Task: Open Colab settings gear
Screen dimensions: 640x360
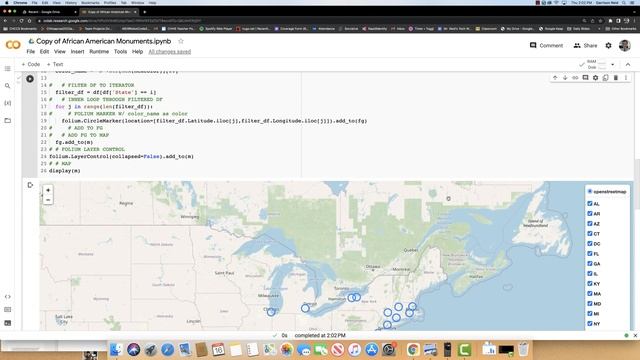Action: click(609, 45)
